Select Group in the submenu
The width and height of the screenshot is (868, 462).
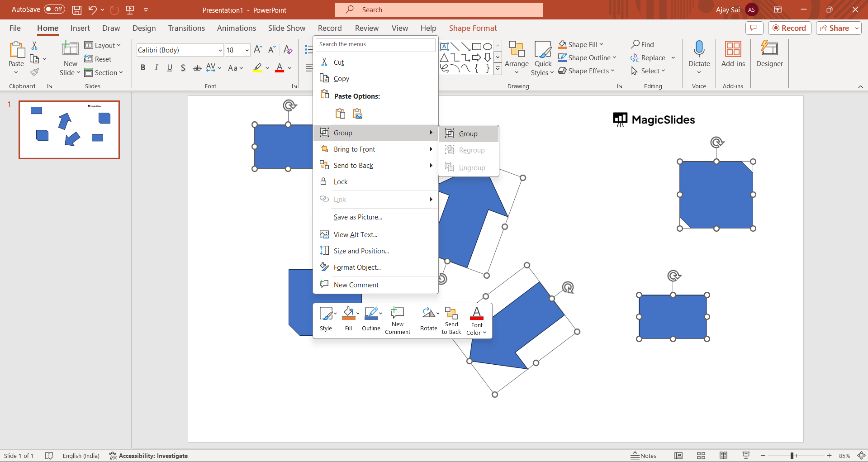coord(468,134)
